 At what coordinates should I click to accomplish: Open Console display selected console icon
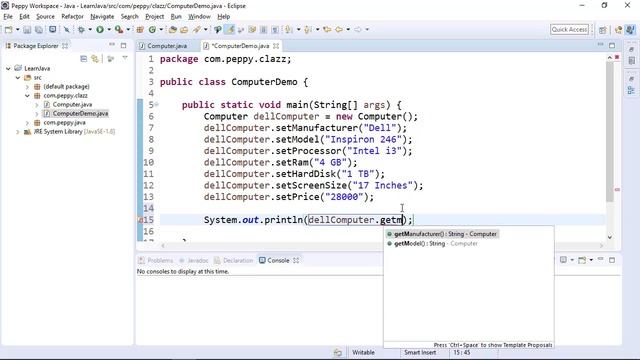(563, 260)
